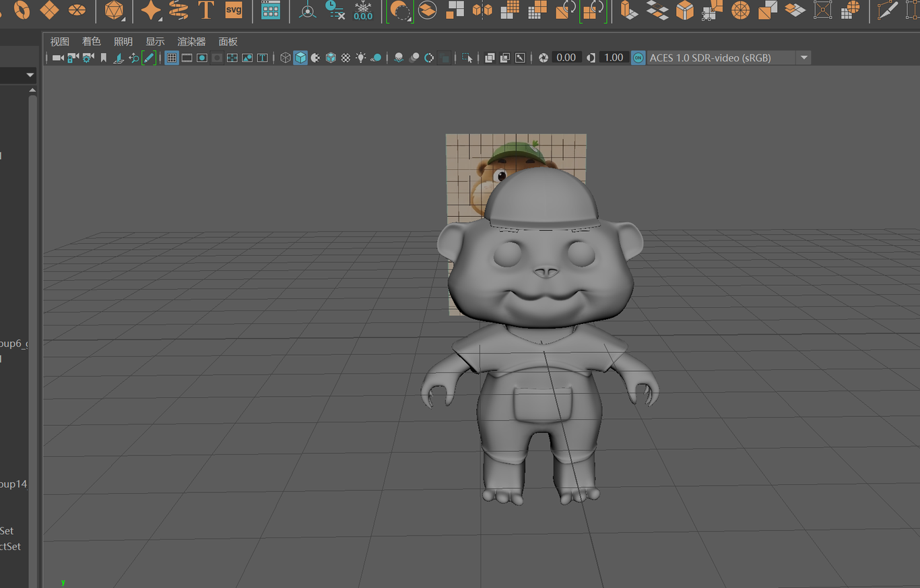Open the ACES 1.0 SDR-video (sRGB) dropdown
This screenshot has height=588, width=920.
729,58
